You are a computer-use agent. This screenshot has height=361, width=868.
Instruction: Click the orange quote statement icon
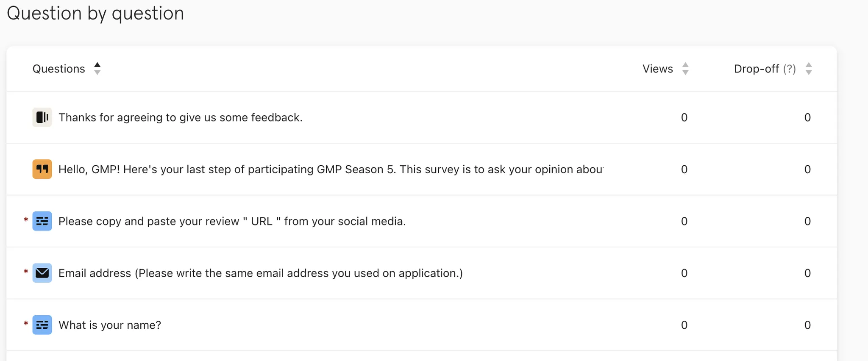(42, 169)
